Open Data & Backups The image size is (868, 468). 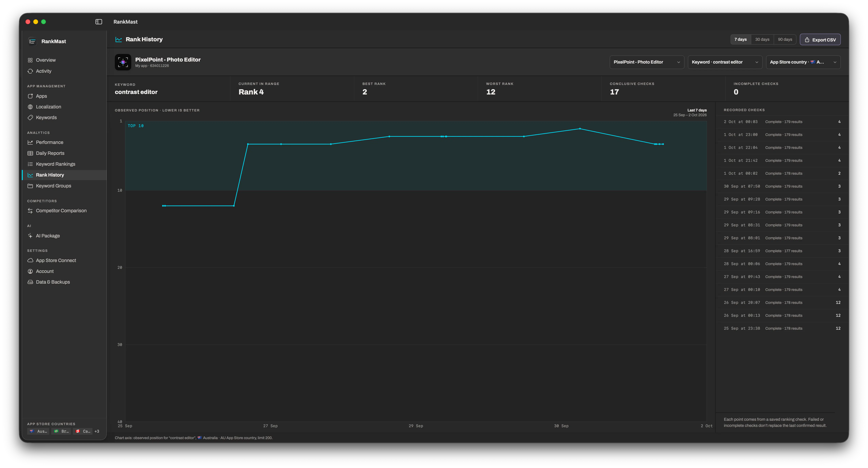tap(64, 282)
